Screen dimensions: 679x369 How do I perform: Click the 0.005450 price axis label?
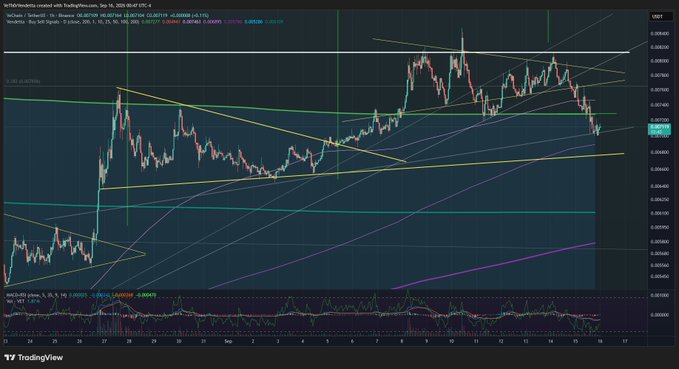pos(659,276)
